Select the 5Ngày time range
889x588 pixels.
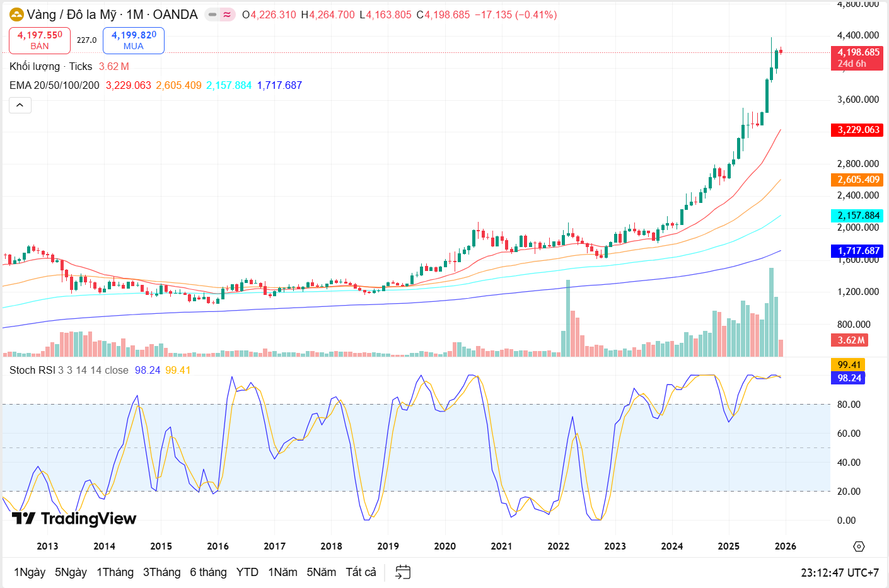coord(71,572)
